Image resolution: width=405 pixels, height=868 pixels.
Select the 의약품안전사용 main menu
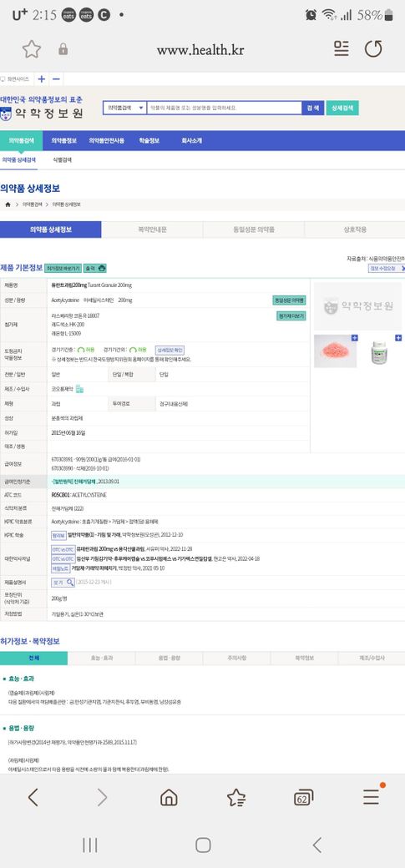point(107,140)
